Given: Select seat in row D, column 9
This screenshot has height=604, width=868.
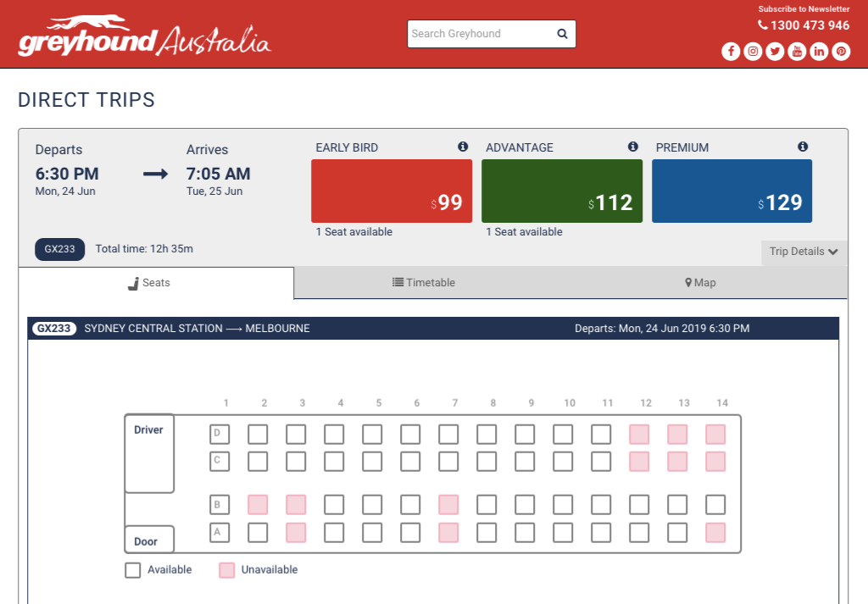Looking at the screenshot, I should (525, 435).
